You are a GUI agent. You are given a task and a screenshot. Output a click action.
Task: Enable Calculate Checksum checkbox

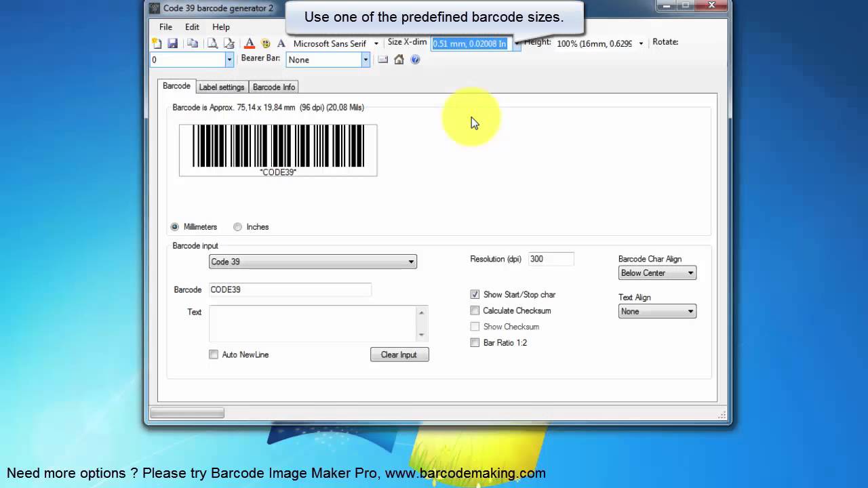[475, 310]
